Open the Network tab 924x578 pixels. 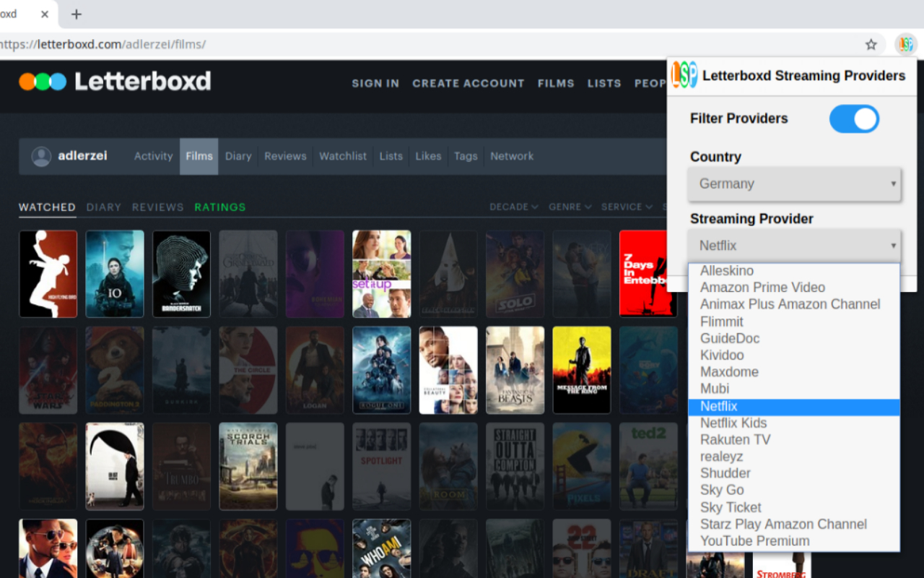click(x=512, y=156)
